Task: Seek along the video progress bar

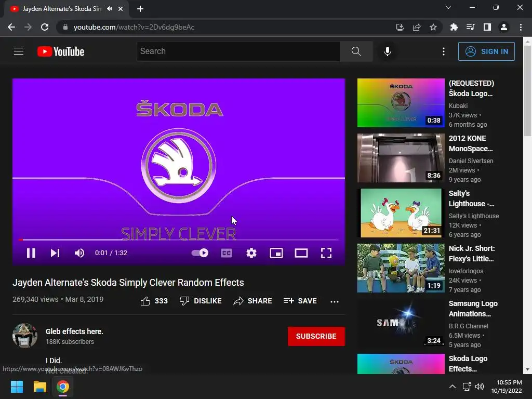Action: click(179, 240)
